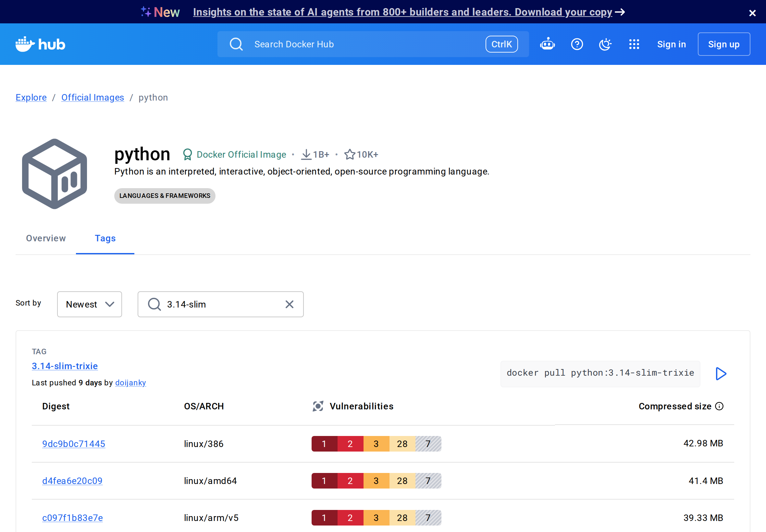Image resolution: width=766 pixels, height=532 pixels.
Task: Click the high vulnerability count 2 for linux/amd64
Action: pos(350,481)
